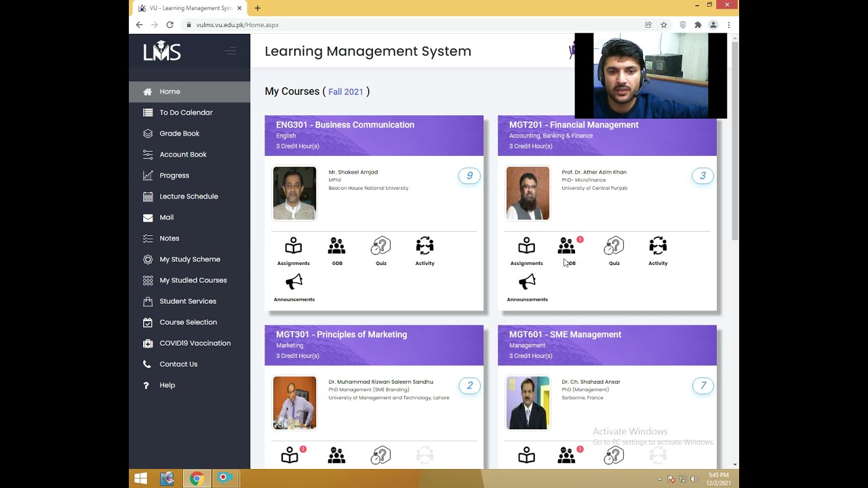Click the Fall 2021 semester link
This screenshot has height=488, width=868.
(x=346, y=92)
